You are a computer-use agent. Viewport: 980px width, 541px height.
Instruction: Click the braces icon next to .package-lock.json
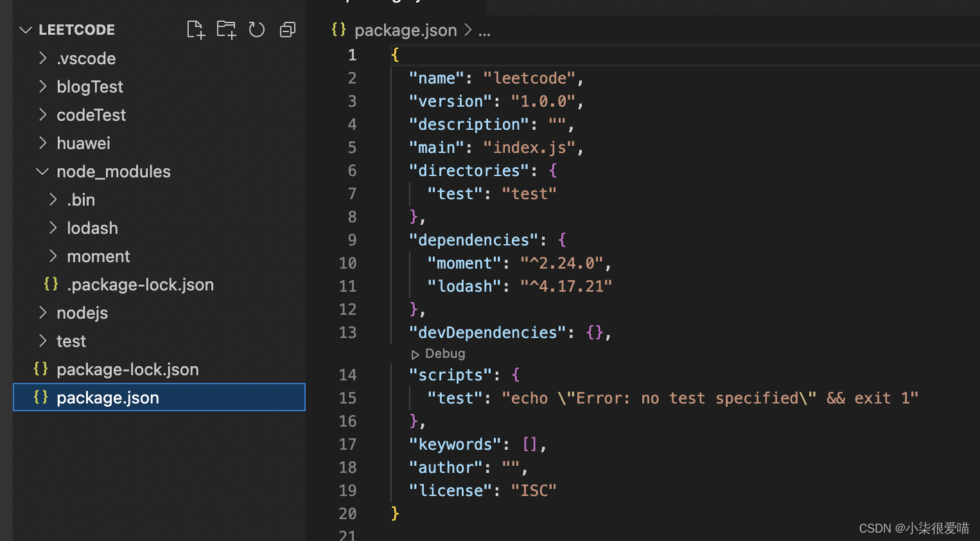[x=51, y=284]
